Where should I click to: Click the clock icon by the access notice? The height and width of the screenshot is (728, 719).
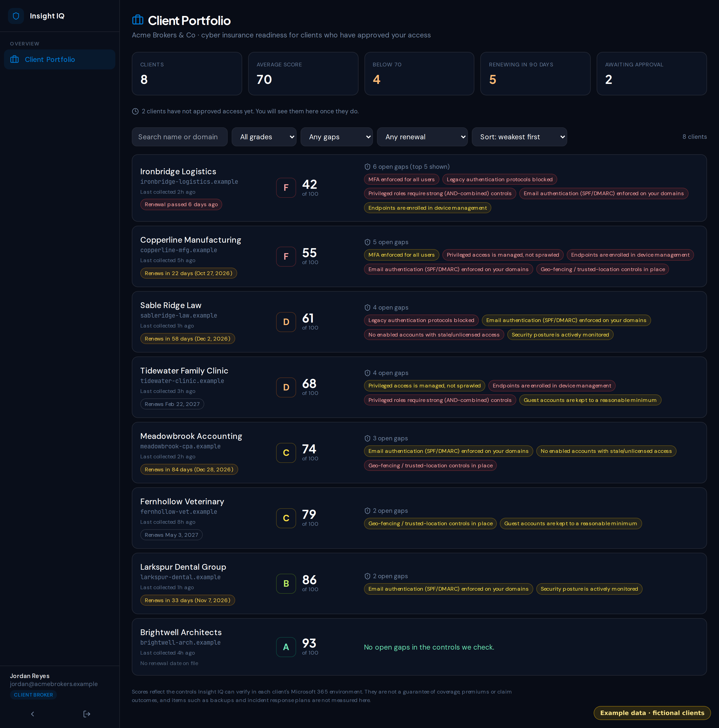[x=135, y=112]
